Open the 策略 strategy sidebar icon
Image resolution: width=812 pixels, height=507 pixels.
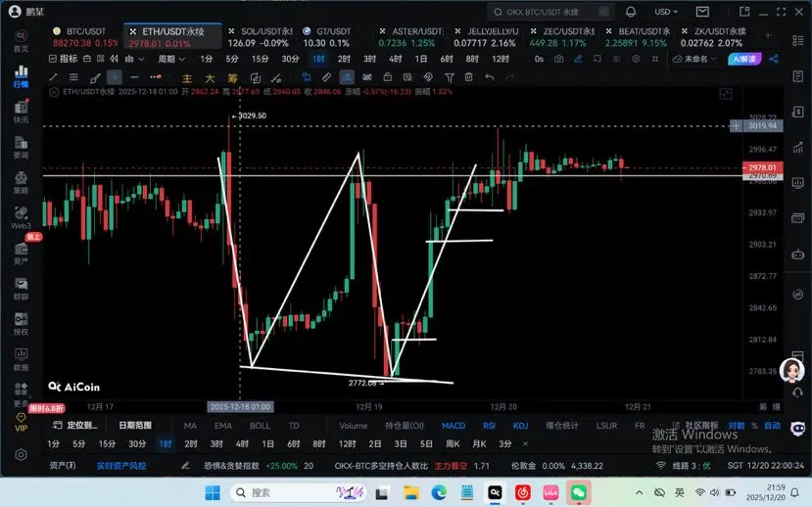click(x=21, y=182)
